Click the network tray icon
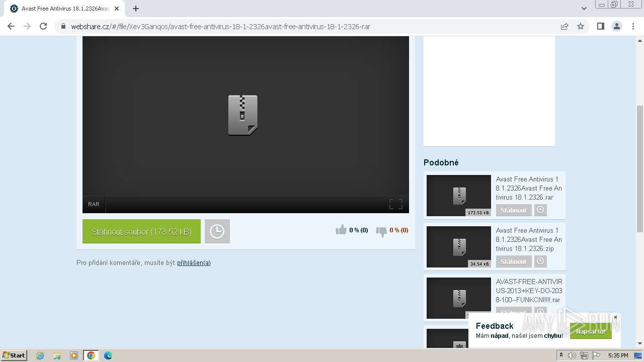 (x=584, y=355)
